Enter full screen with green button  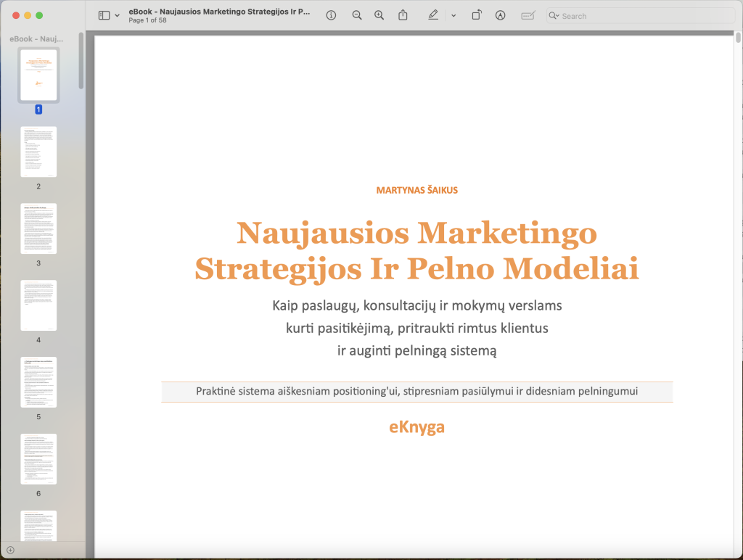click(39, 16)
